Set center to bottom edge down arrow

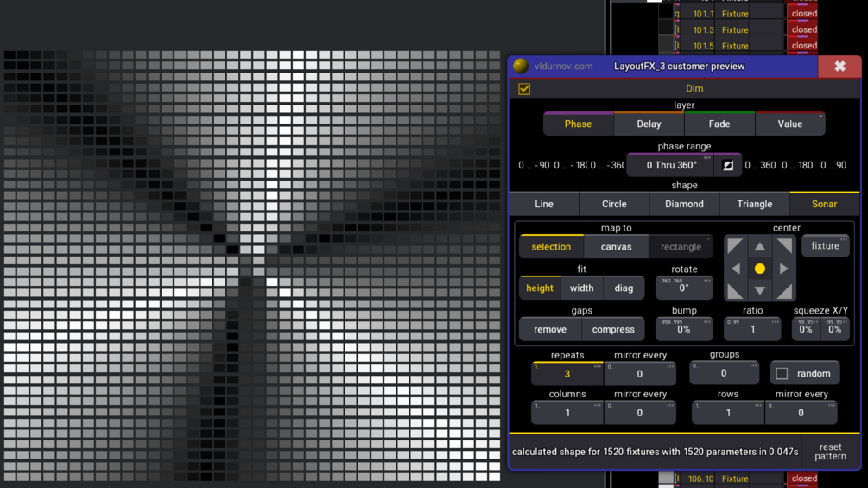pyautogui.click(x=759, y=291)
